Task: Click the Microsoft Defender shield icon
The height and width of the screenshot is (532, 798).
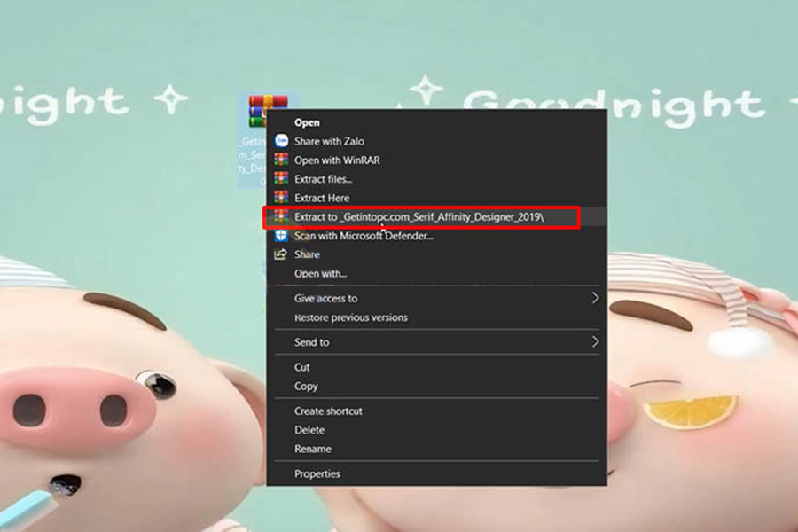Action: (281, 236)
